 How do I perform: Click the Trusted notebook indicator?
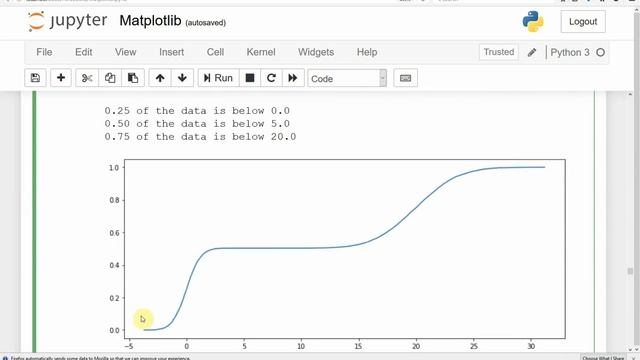tap(499, 52)
